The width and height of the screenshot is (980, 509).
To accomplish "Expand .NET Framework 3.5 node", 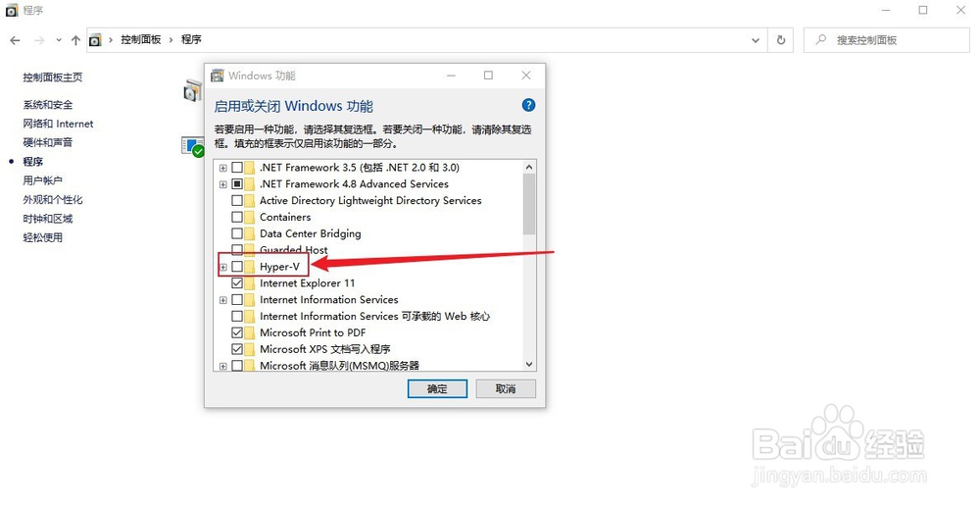I will tap(223, 168).
